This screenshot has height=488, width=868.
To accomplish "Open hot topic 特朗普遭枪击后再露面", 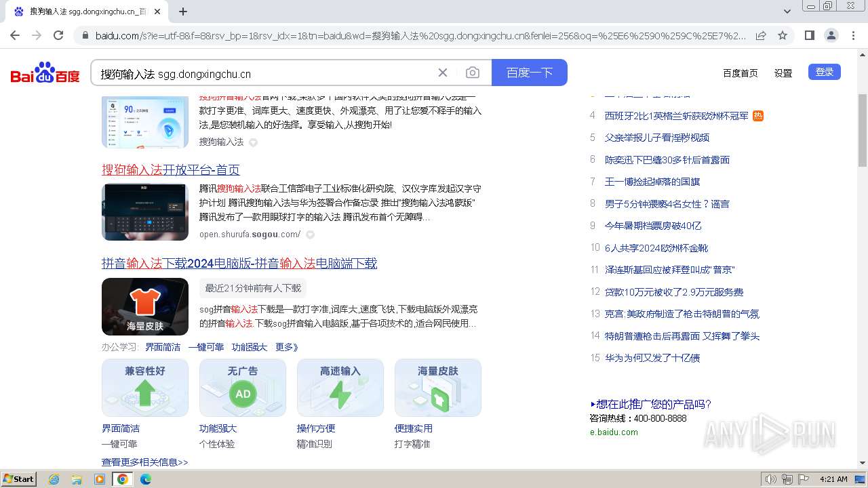I will (682, 336).
